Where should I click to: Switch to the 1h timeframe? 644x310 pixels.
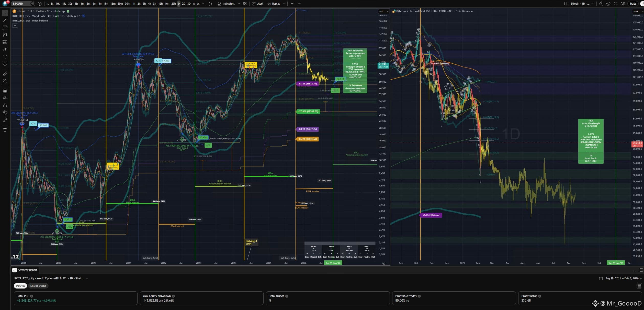point(134,4)
